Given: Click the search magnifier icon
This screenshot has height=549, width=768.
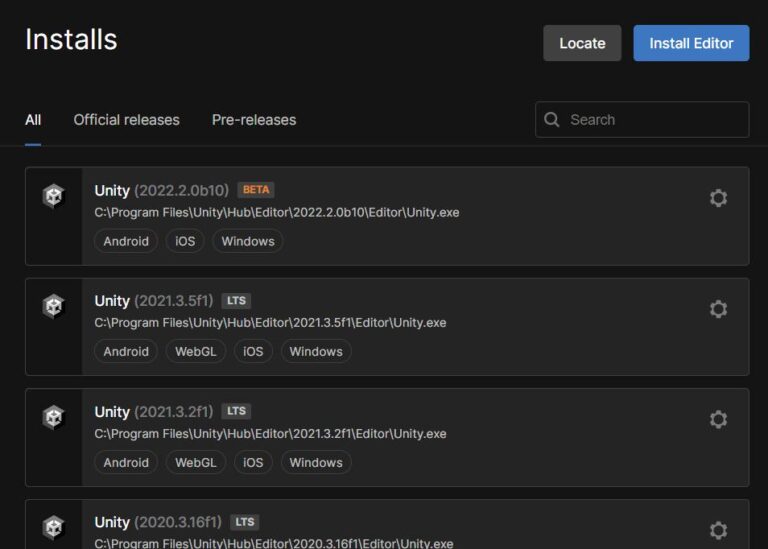Looking at the screenshot, I should click(x=552, y=119).
